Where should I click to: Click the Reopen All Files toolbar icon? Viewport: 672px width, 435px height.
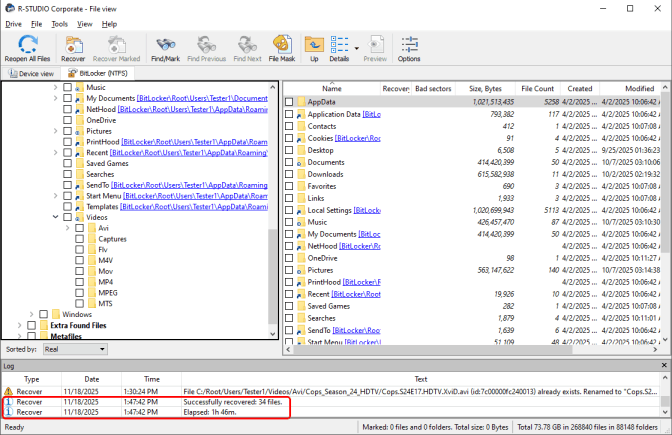point(28,48)
